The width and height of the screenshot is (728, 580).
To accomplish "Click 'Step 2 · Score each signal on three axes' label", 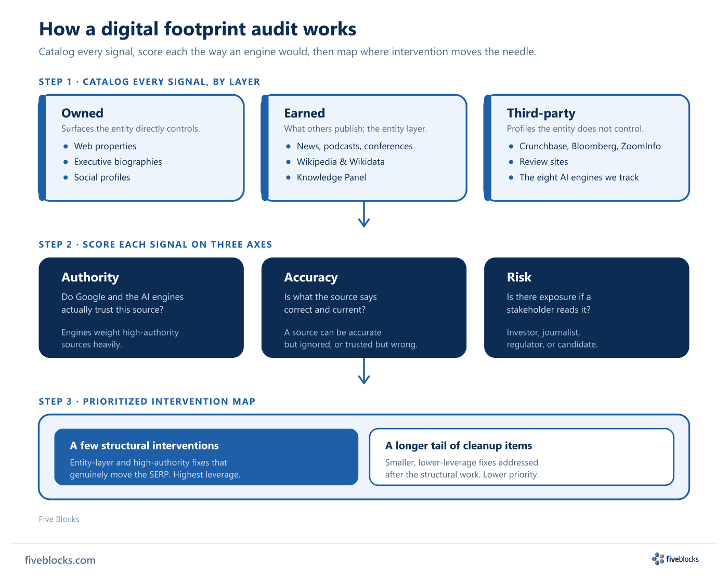I will tap(155, 244).
